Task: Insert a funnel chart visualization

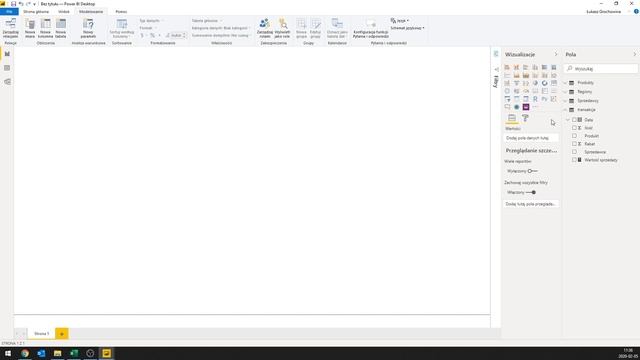Action: coord(516,83)
